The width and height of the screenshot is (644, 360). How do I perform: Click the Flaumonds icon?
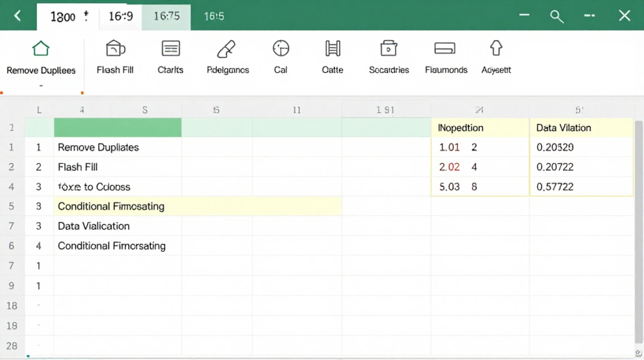point(445,48)
